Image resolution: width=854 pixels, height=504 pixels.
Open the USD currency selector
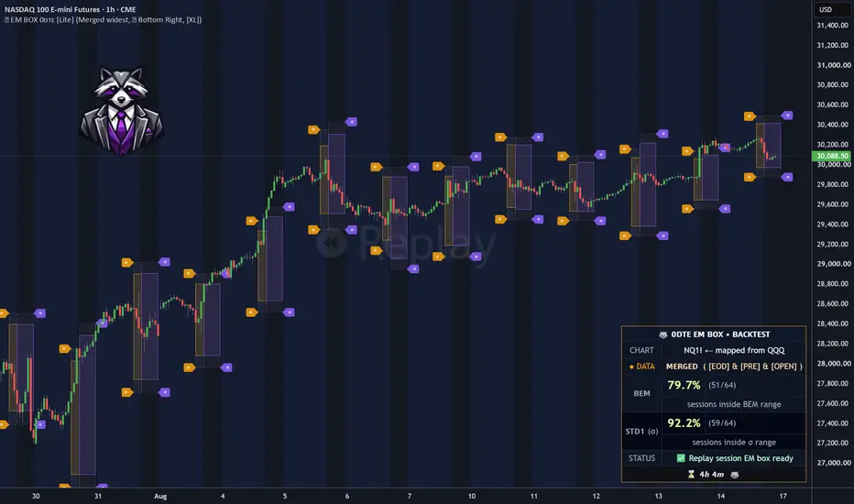tap(826, 9)
